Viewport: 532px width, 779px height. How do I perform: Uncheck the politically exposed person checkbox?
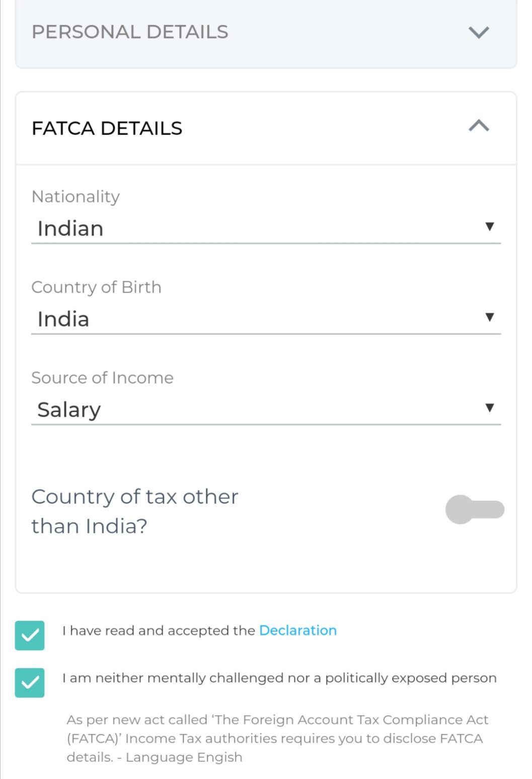[30, 683]
